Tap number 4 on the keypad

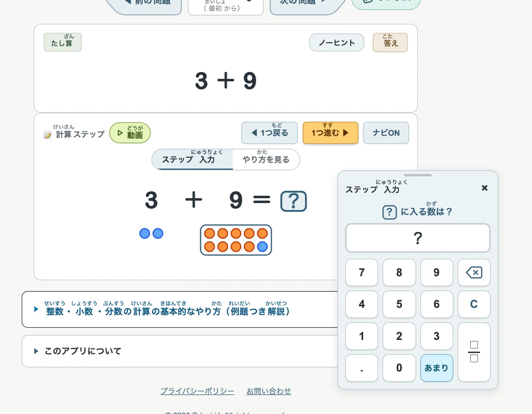coord(362,304)
